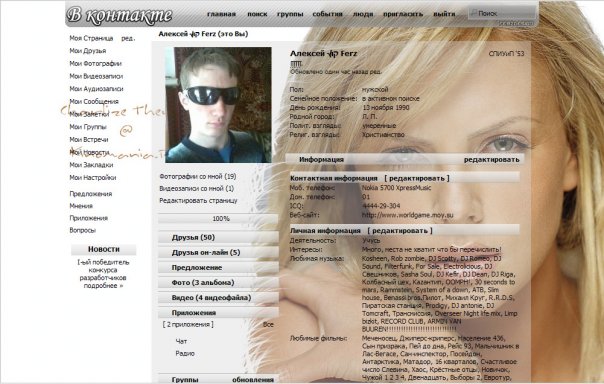Expand Фото (3 альбома) section
This screenshot has width=604, height=384.
pos(218,283)
